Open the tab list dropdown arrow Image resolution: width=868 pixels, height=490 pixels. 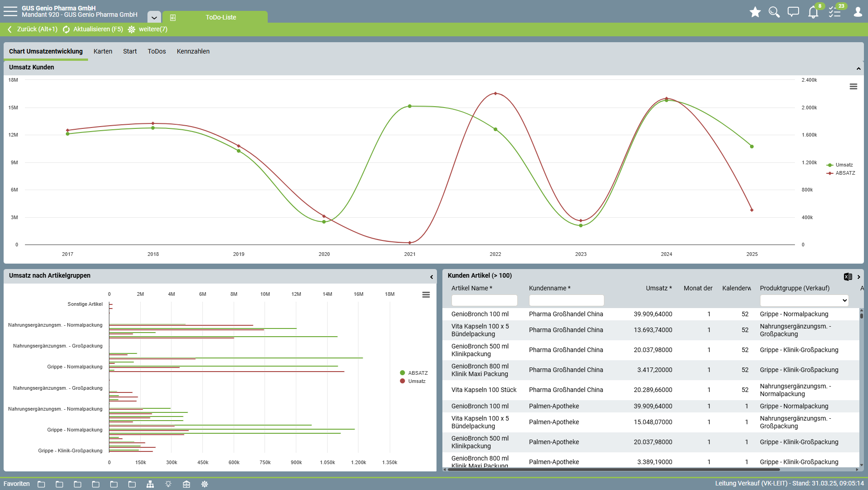154,18
